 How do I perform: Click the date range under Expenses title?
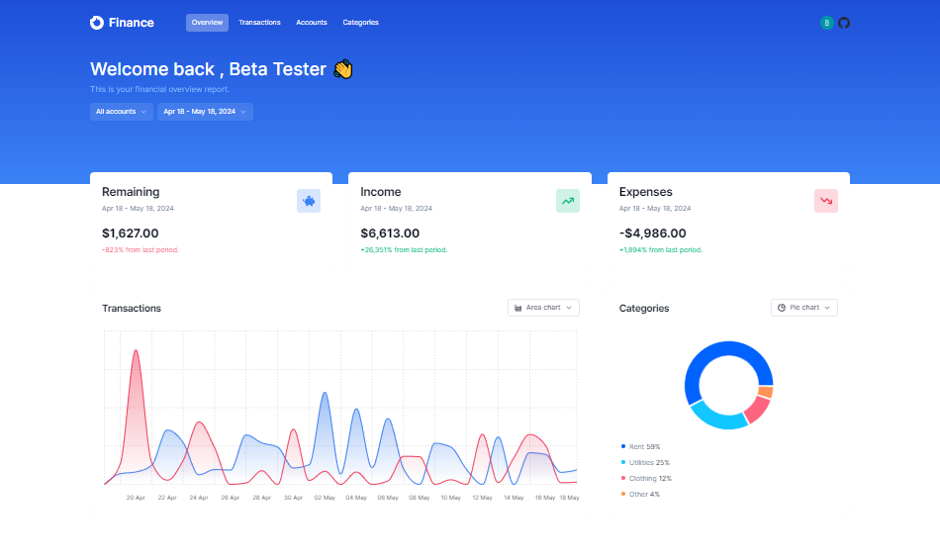tap(655, 209)
